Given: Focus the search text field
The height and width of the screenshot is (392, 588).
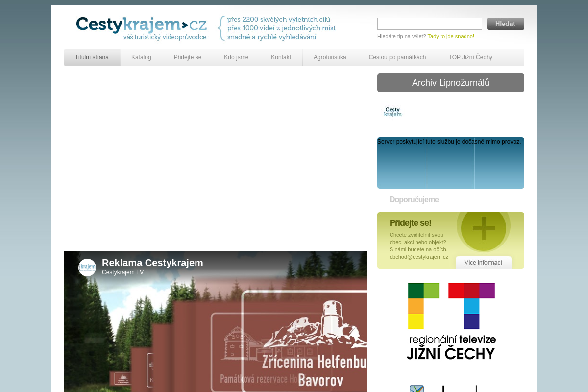Looking at the screenshot, I should 430,24.
